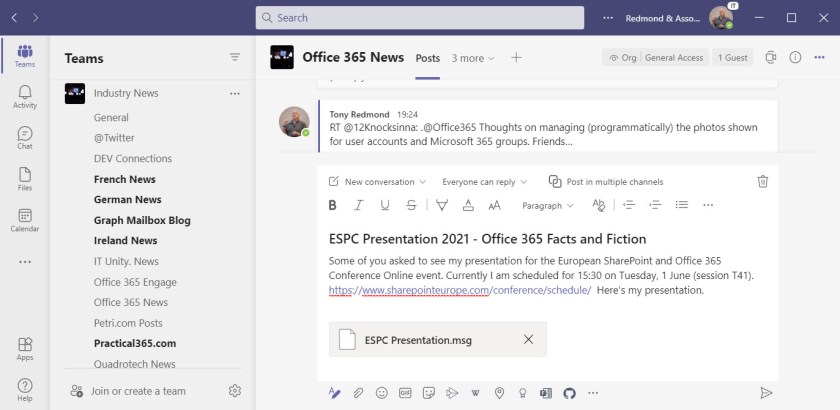Click the Search box
This screenshot has width=840, height=410.
click(x=419, y=18)
